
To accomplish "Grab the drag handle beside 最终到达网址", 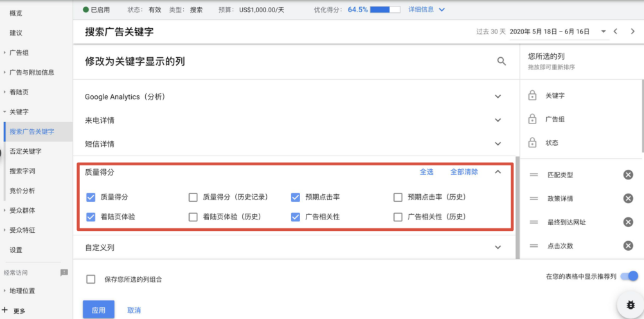I will (x=533, y=223).
